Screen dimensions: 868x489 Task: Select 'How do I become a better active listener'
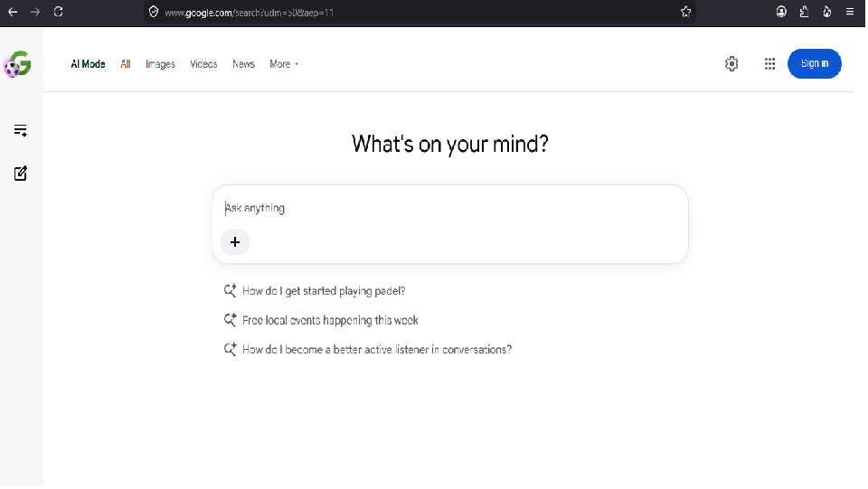[x=377, y=350]
